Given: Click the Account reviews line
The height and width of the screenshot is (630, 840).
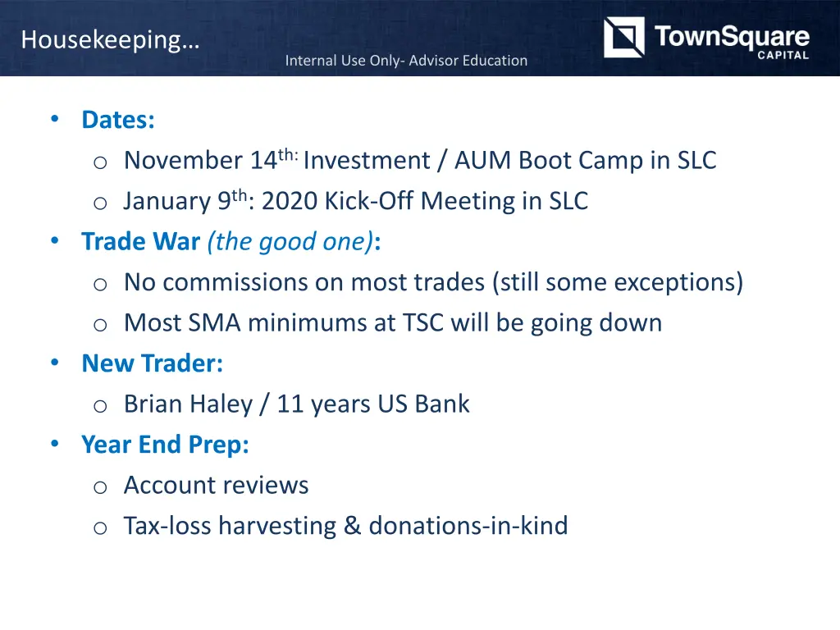Looking at the screenshot, I should (217, 485).
